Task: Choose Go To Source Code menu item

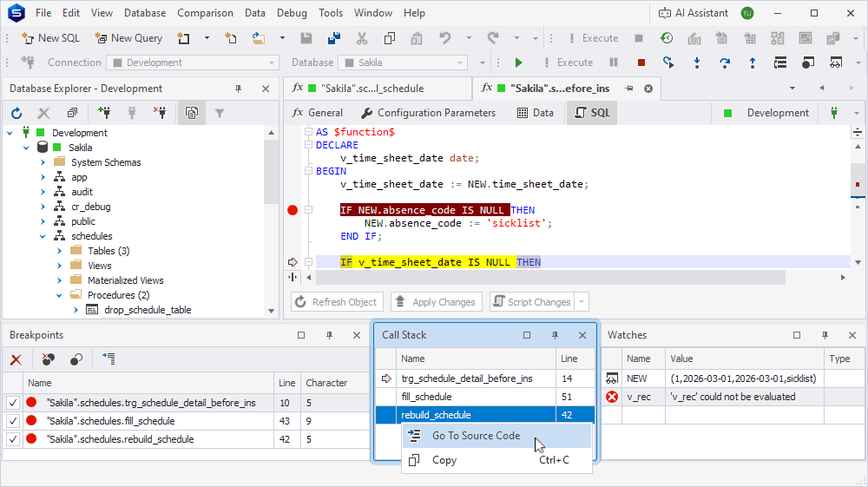Action: [497, 436]
